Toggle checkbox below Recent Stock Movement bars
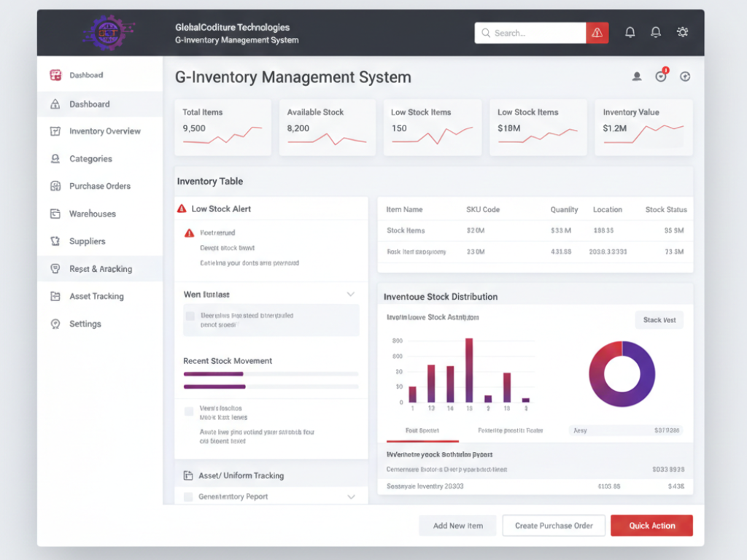Image resolution: width=747 pixels, height=560 pixels. click(190, 412)
